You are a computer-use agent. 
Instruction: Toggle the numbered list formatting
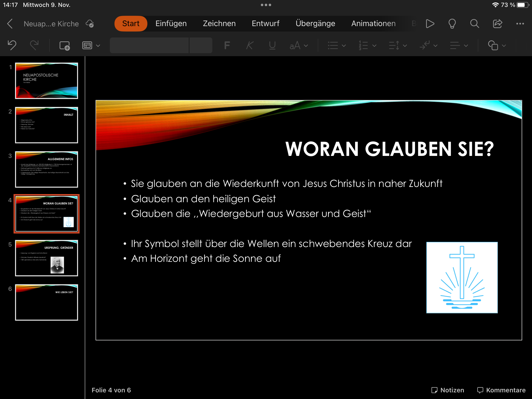[364, 45]
